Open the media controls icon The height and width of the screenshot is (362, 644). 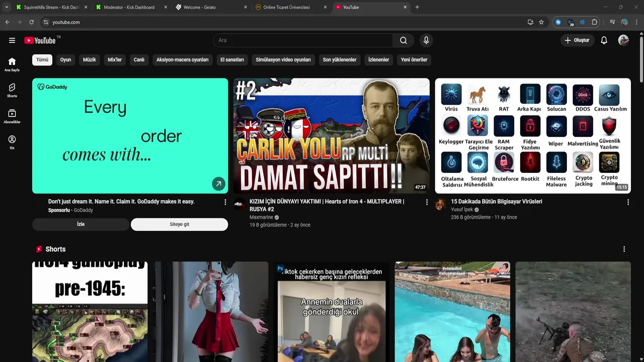[x=612, y=22]
